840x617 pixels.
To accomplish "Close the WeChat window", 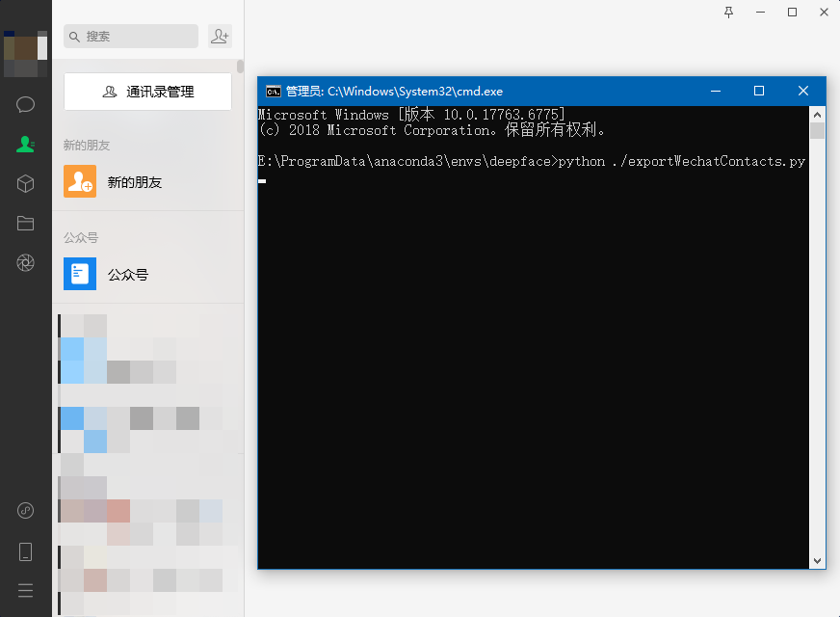I will click(824, 13).
